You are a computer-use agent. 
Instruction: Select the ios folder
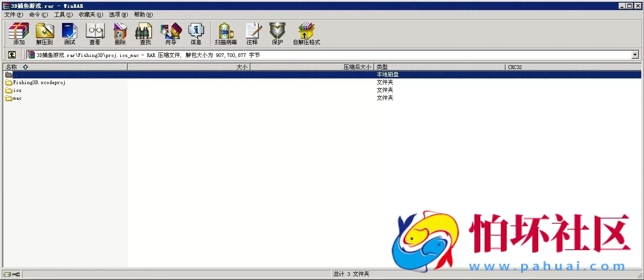(x=15, y=90)
